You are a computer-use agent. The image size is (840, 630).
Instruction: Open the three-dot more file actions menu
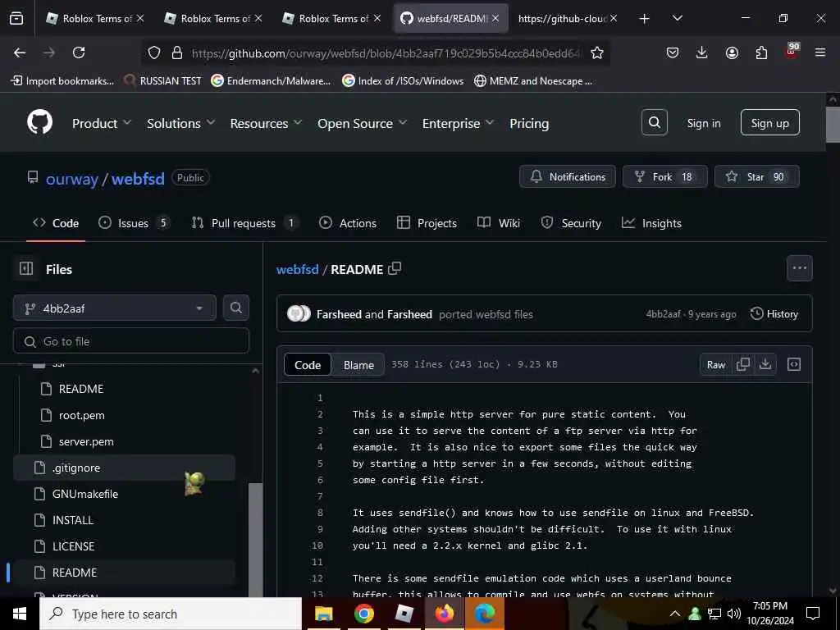799,268
